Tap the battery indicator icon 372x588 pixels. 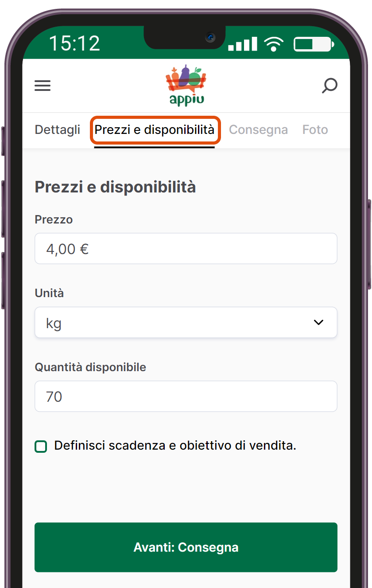314,44
